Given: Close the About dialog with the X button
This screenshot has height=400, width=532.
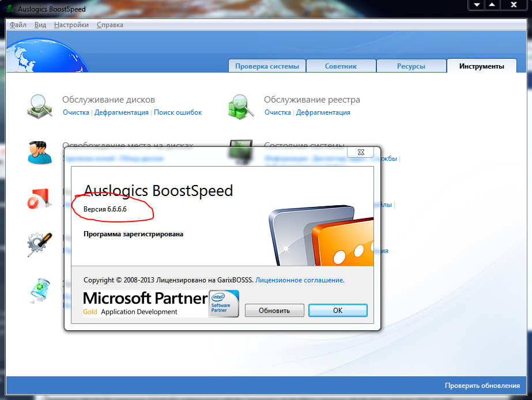Looking at the screenshot, I should pyautogui.click(x=361, y=152).
